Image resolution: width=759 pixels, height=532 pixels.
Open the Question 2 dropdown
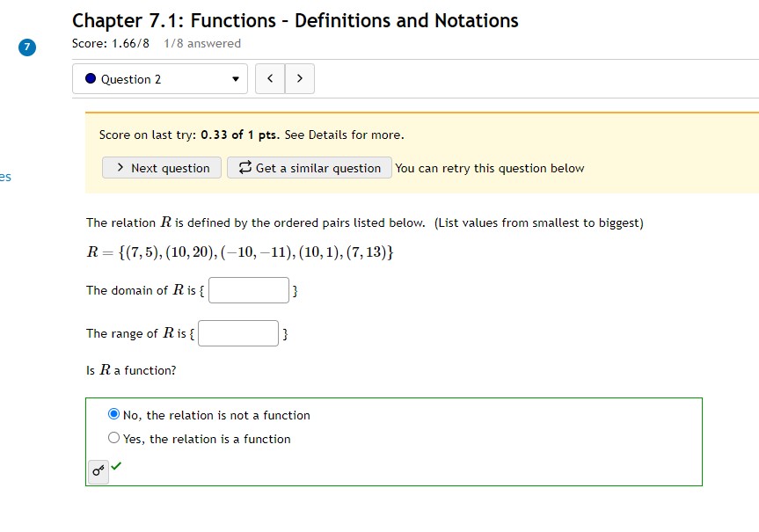(x=158, y=79)
